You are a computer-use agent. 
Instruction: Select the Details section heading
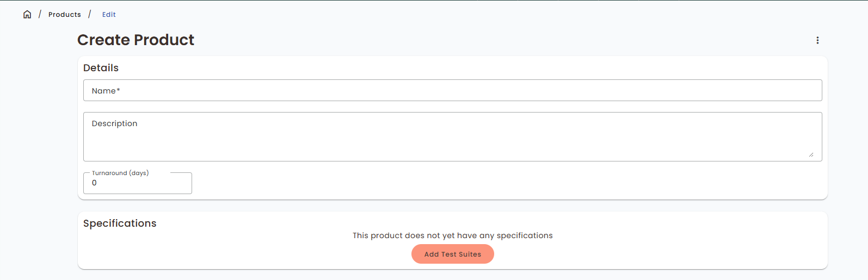(101, 68)
